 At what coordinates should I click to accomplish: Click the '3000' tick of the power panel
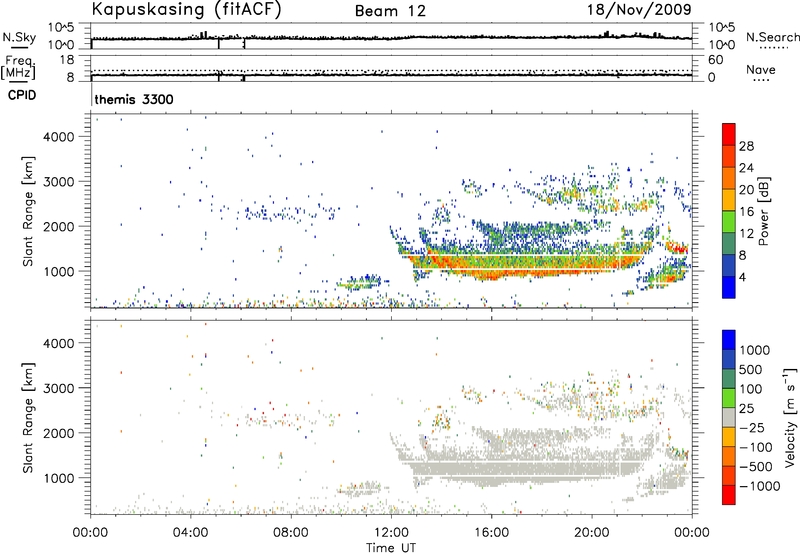pos(59,182)
